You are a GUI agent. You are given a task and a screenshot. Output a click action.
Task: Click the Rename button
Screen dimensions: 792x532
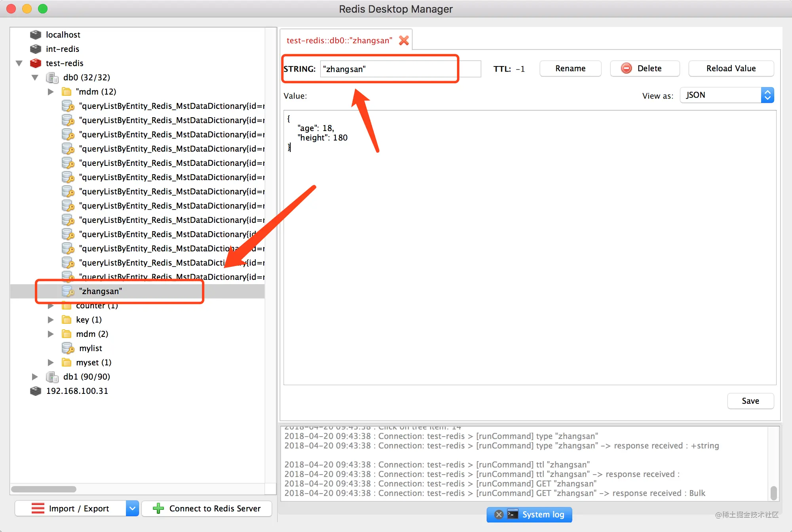pos(570,68)
